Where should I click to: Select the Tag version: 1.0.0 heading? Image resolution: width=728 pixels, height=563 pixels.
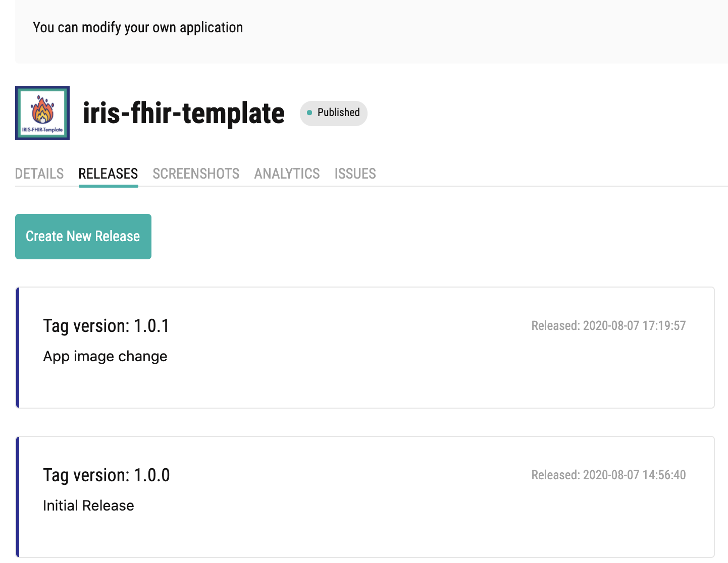pos(106,475)
